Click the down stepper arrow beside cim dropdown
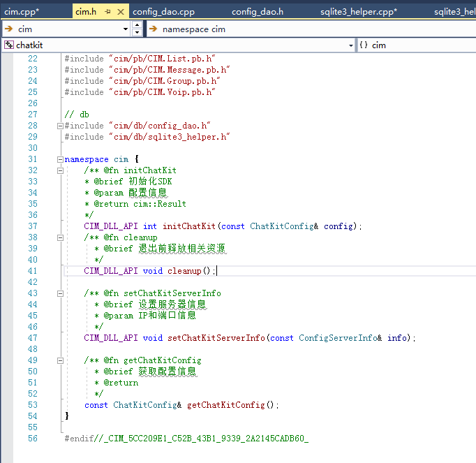Image resolution: width=476 pixels, height=463 pixels. coord(137,32)
